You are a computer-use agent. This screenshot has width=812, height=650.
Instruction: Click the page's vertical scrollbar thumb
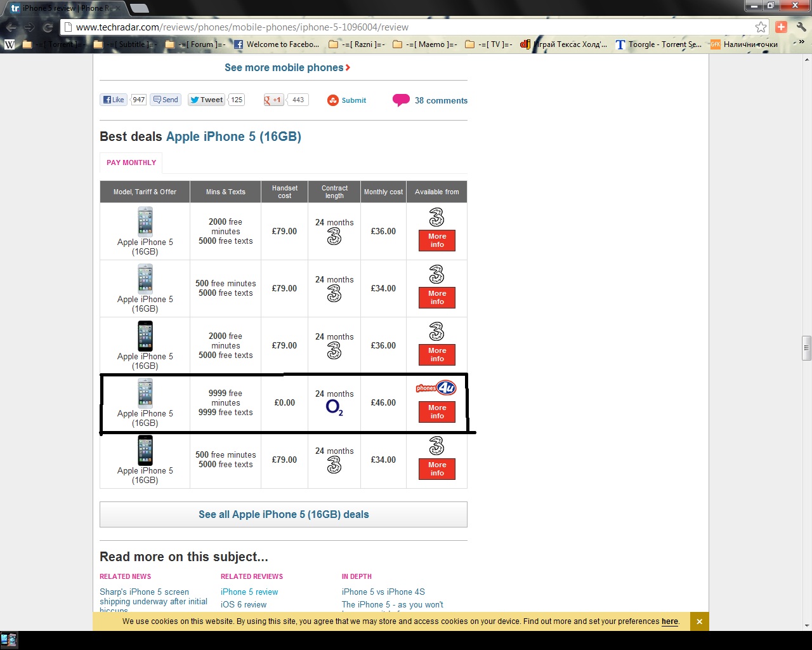(x=807, y=347)
